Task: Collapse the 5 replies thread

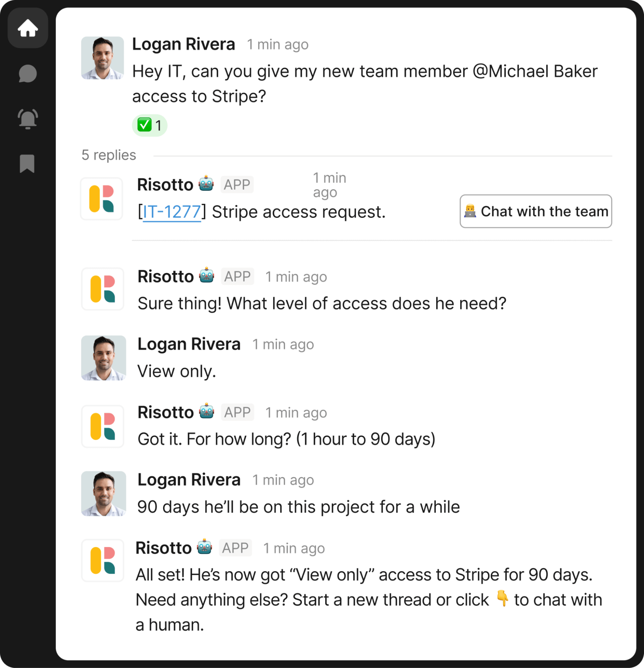Action: [109, 155]
